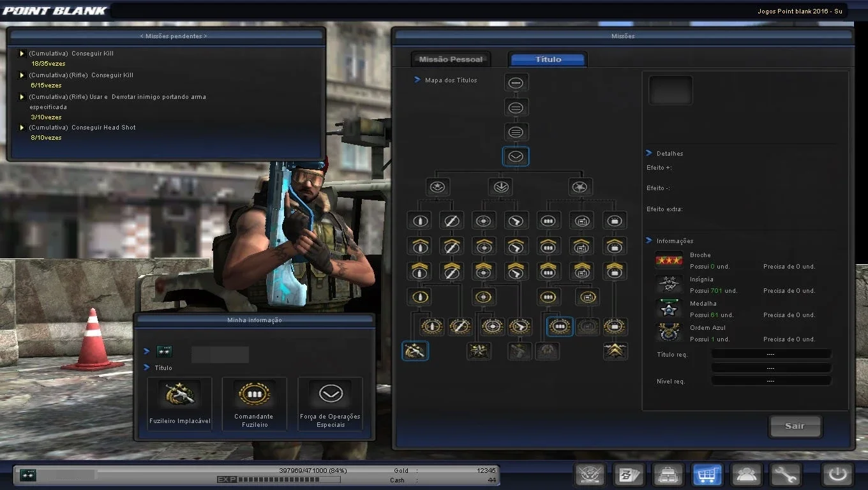Click the blue arrow beside Informações
The image size is (868, 490).
649,241
